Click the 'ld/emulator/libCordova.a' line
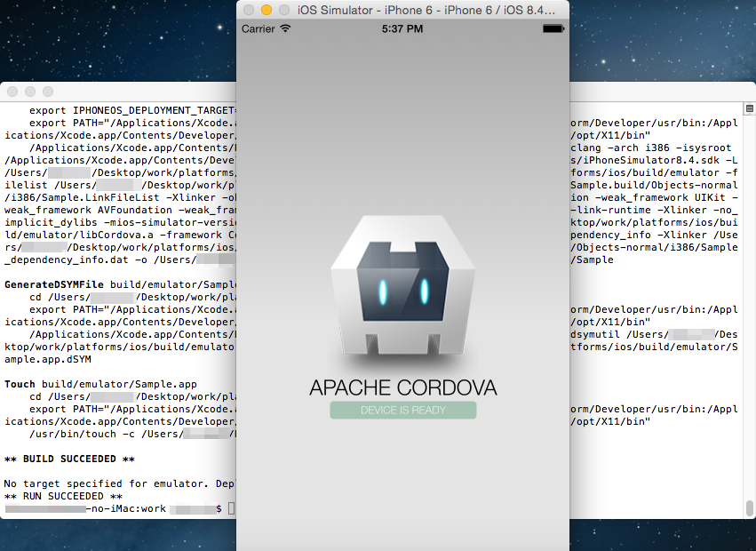Screen dimensions: 756x551 [x=120, y=235]
